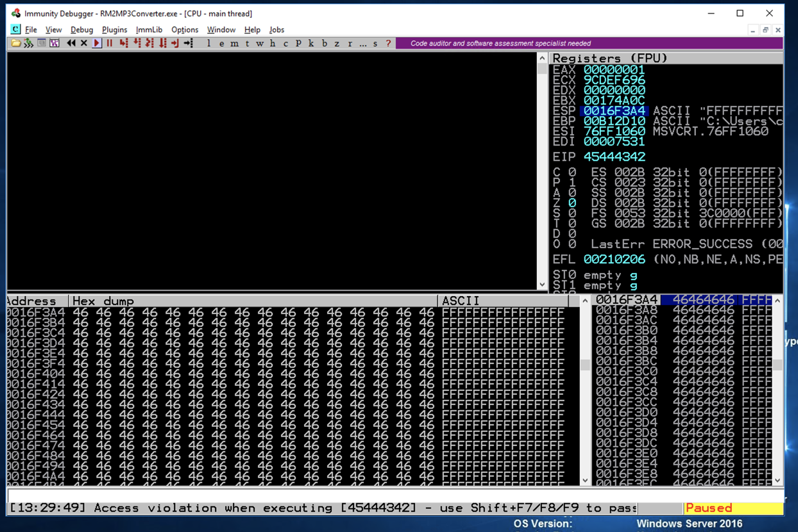Show the Memory map with the 'm' icon
This screenshot has width=798, height=532.
(234, 44)
